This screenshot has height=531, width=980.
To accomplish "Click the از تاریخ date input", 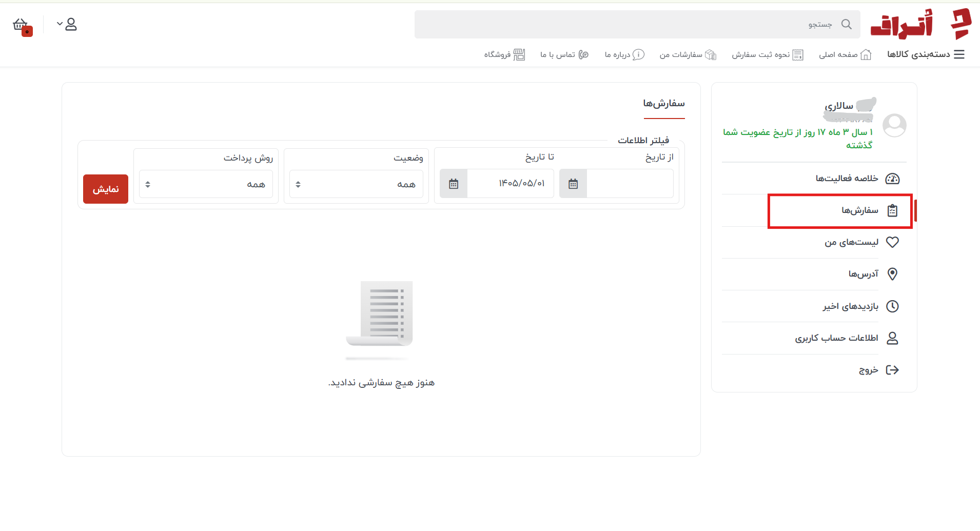I will tap(630, 183).
